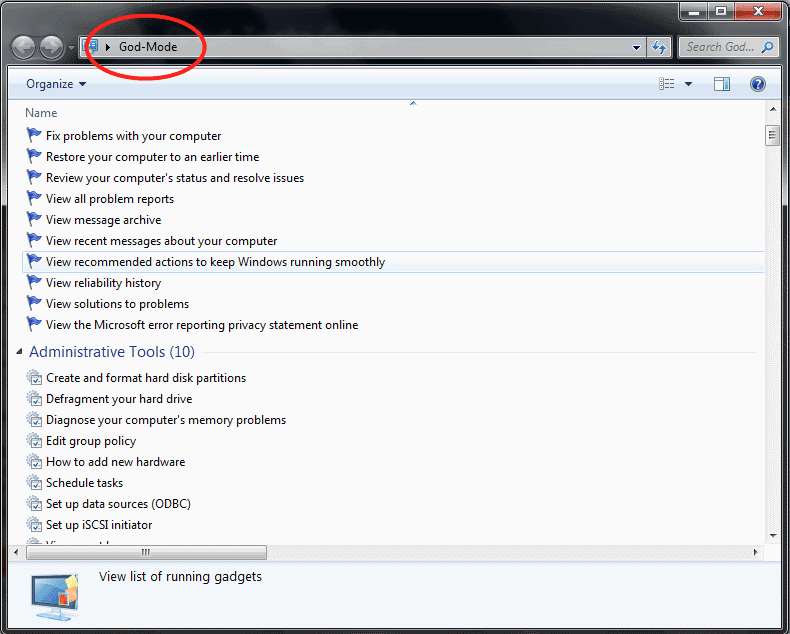Click vertical scrollbar up arrow
The height and width of the screenshot is (634, 790).
pos(772,109)
